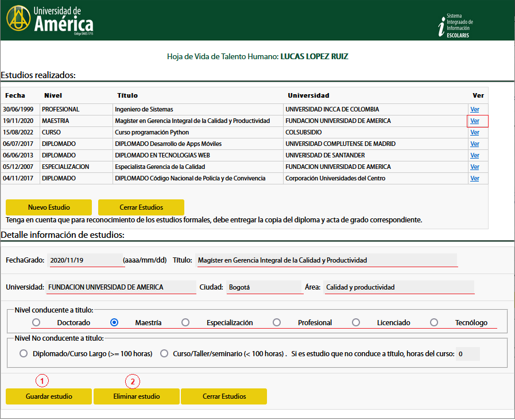The width and height of the screenshot is (515, 420).
Task: Open Ver link for Código Nacional de Policía
Action: 475,179
